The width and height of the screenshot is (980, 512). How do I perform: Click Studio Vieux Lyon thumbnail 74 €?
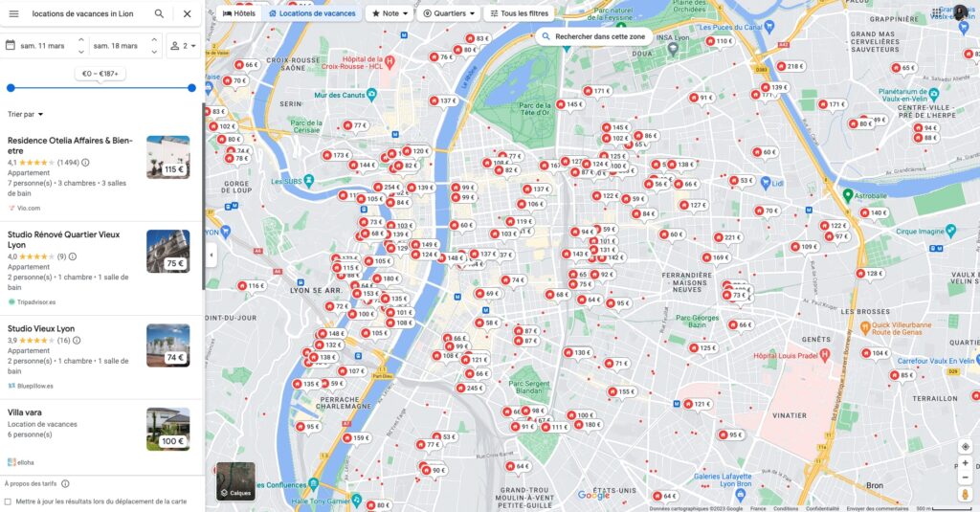tap(168, 345)
